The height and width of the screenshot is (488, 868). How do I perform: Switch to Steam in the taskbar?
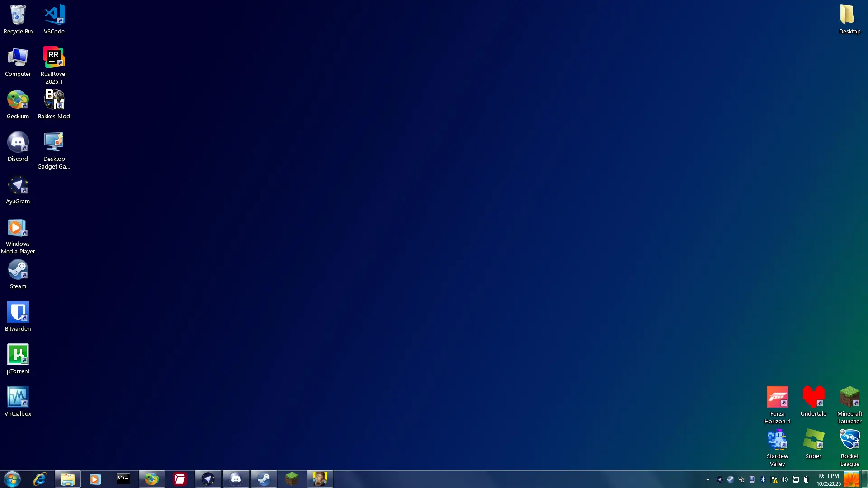(x=264, y=479)
